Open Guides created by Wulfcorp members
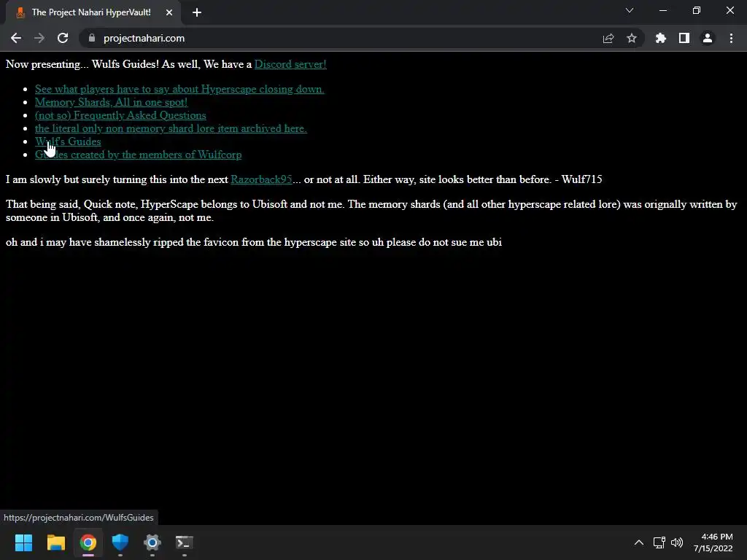This screenshot has width=747, height=560. click(x=138, y=155)
